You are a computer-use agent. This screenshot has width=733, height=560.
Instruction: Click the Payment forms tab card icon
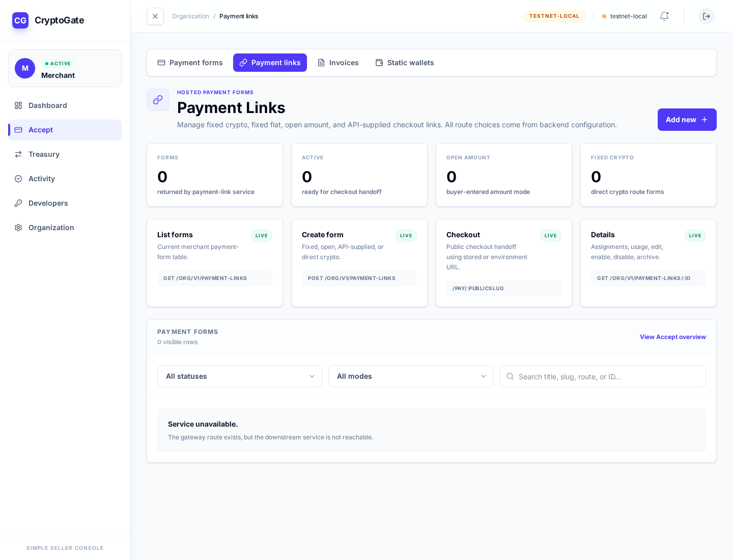(x=161, y=63)
